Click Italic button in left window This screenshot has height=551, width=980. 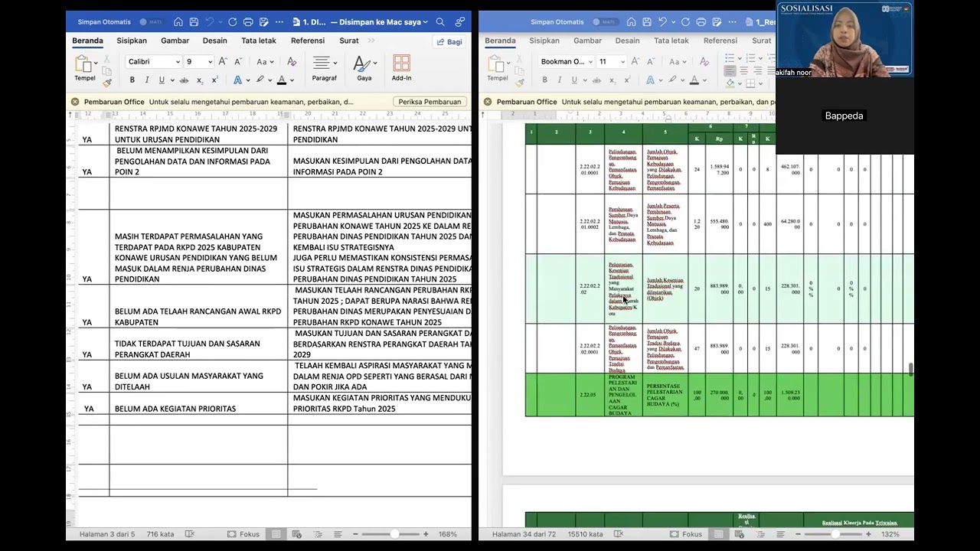point(147,80)
